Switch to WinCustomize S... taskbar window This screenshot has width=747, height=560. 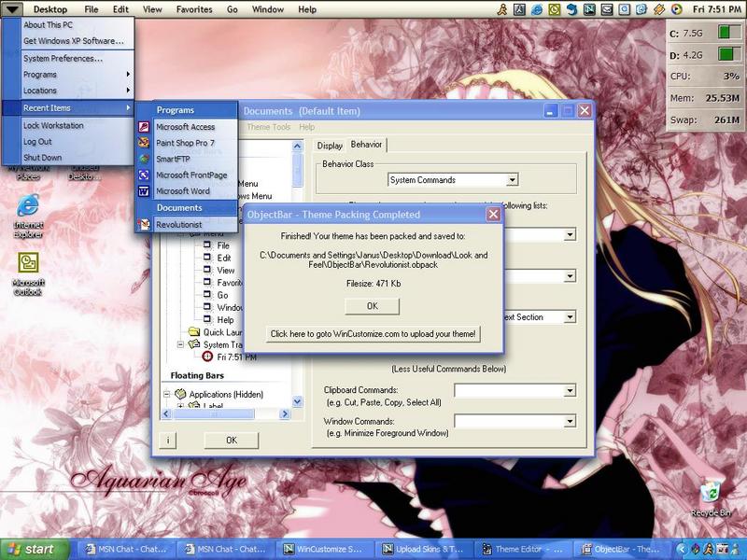coord(325,550)
